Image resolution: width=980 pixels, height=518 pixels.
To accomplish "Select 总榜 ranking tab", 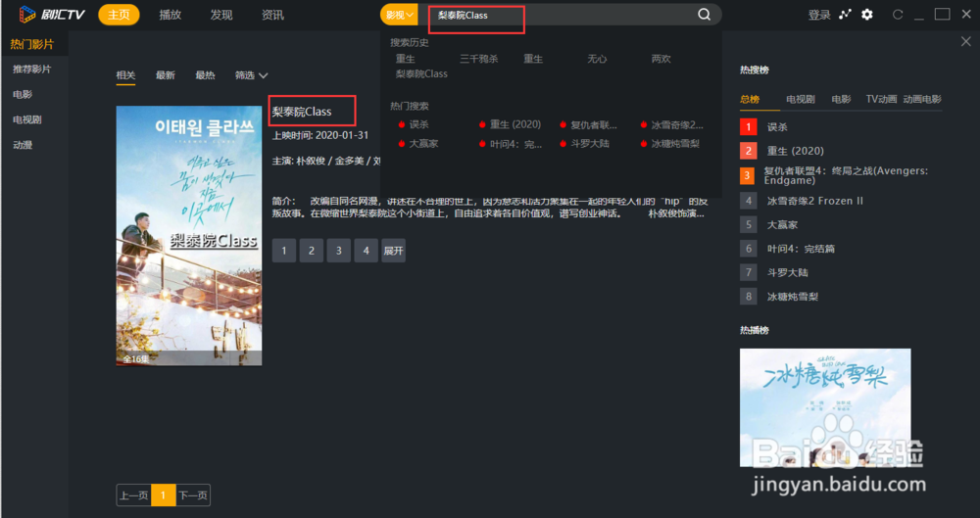I will pos(750,99).
